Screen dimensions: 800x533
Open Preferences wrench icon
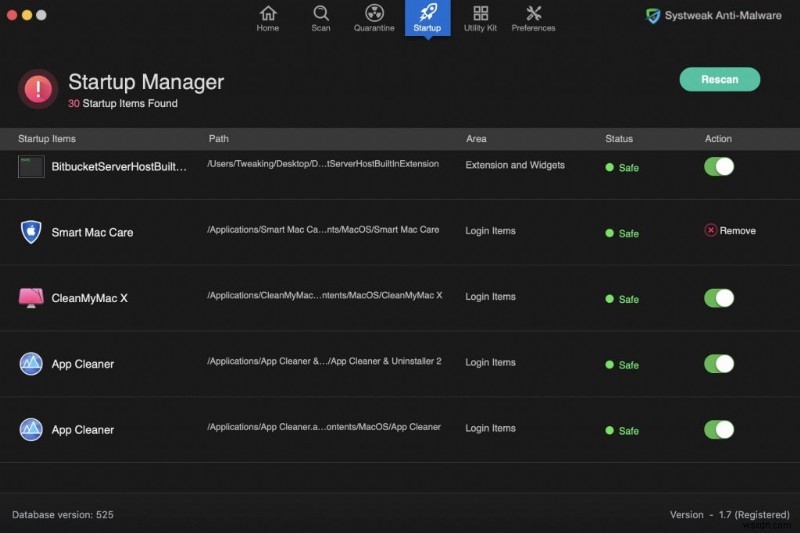533,14
